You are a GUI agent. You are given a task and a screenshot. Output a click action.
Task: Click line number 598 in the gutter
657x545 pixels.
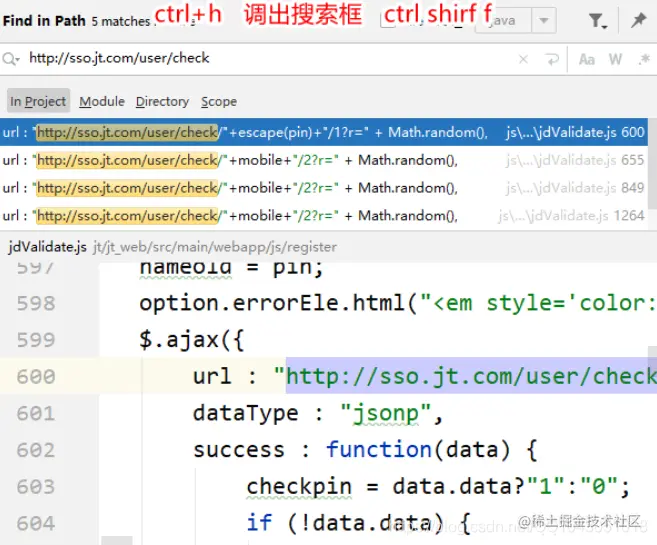pos(36,303)
